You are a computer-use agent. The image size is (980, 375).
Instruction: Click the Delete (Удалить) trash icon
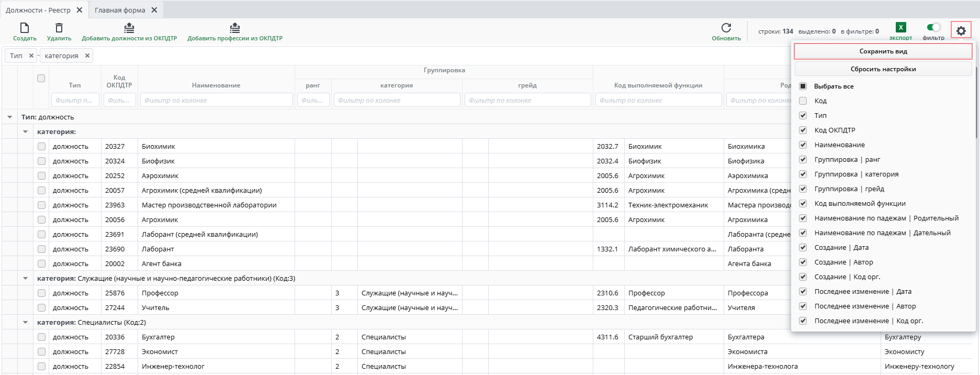click(59, 28)
